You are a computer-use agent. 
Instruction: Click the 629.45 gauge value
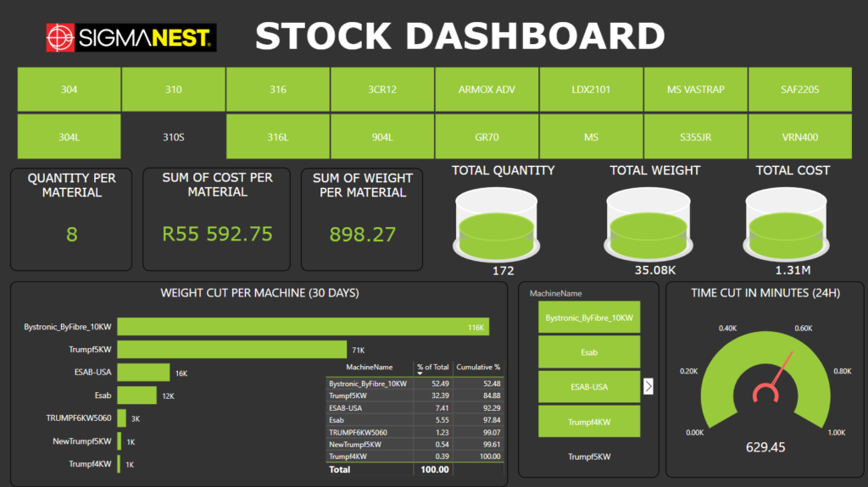(765, 447)
